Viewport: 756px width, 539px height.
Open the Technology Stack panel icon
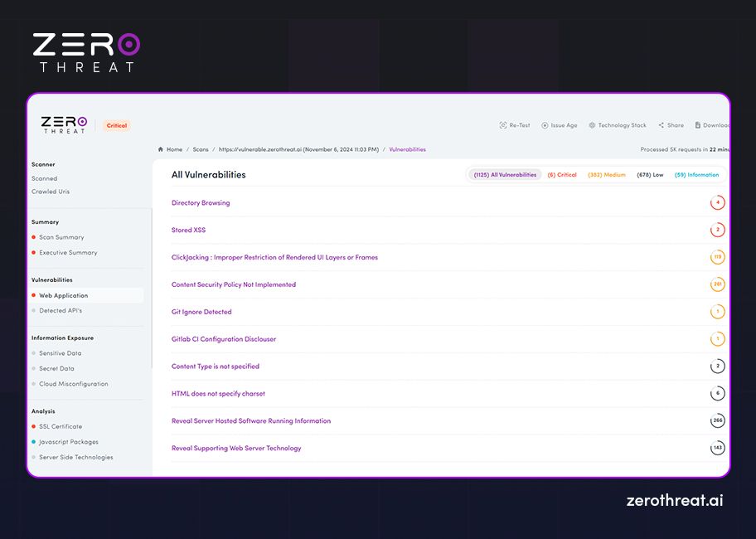593,124
